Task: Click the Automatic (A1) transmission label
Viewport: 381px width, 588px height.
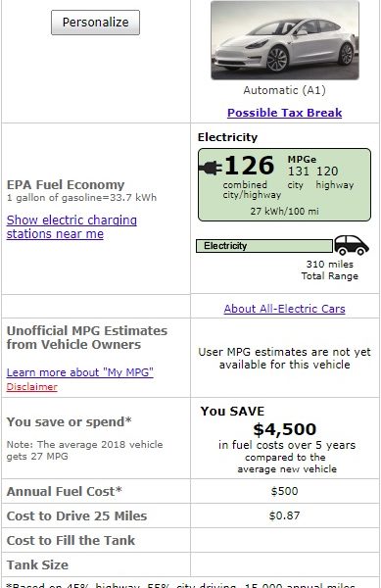Action: (284, 90)
